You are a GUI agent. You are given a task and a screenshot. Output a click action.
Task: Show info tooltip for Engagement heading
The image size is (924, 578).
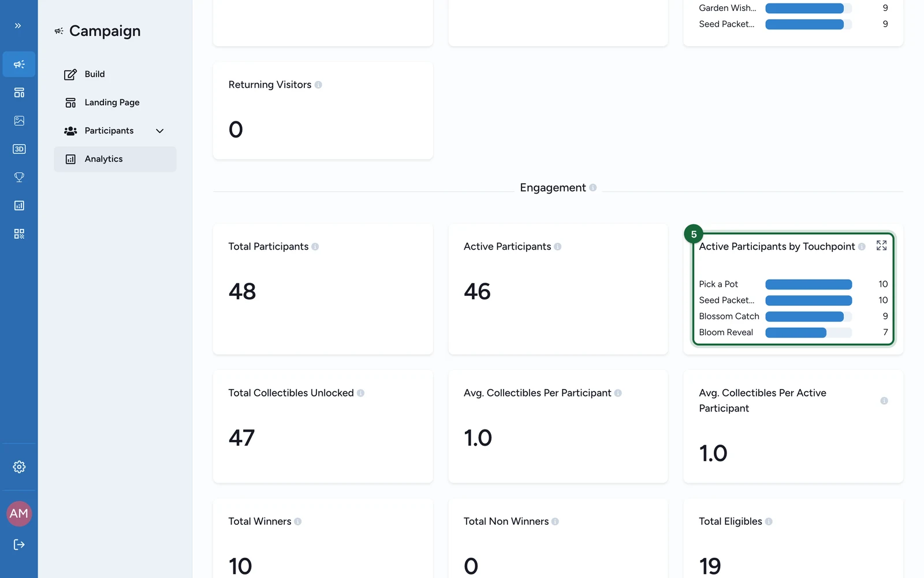[x=593, y=188]
